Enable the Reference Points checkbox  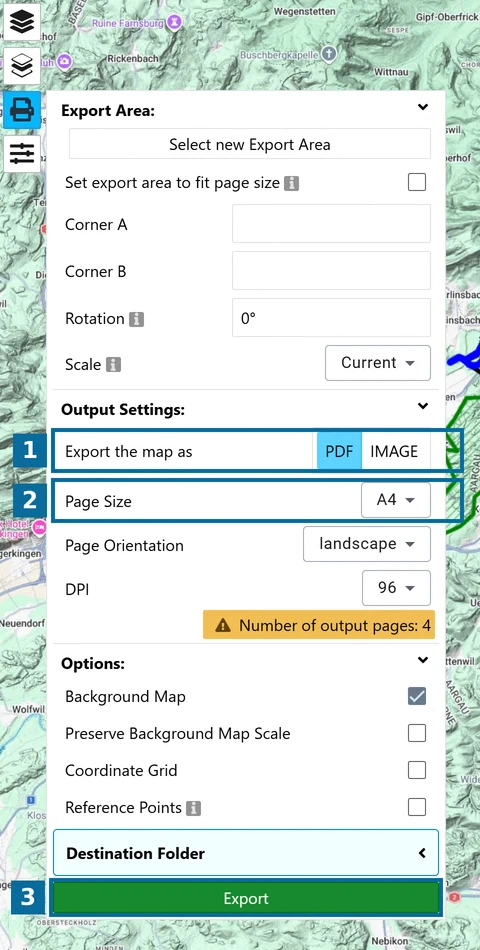[x=417, y=808]
